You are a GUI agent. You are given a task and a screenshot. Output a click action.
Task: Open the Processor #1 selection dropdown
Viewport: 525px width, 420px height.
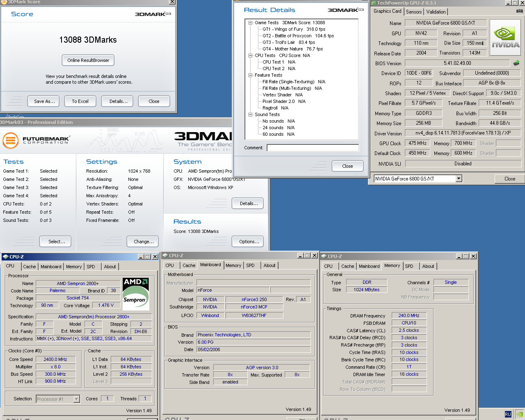[76, 399]
